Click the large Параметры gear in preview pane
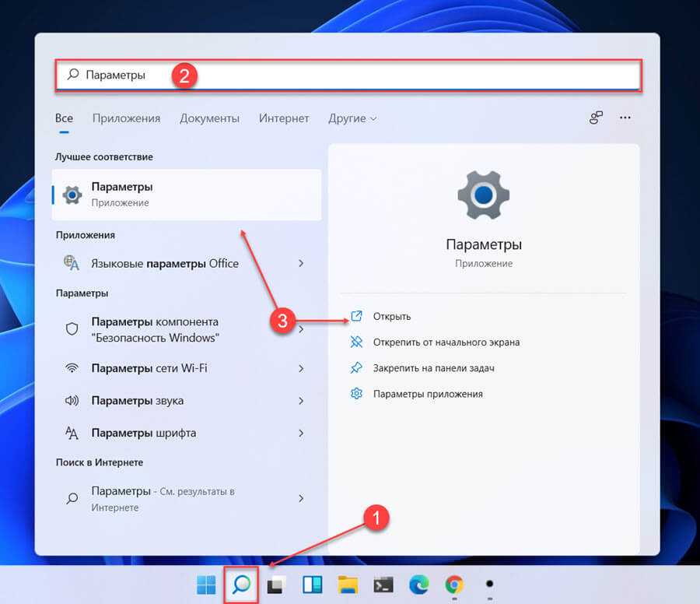The height and width of the screenshot is (604, 700). [484, 195]
